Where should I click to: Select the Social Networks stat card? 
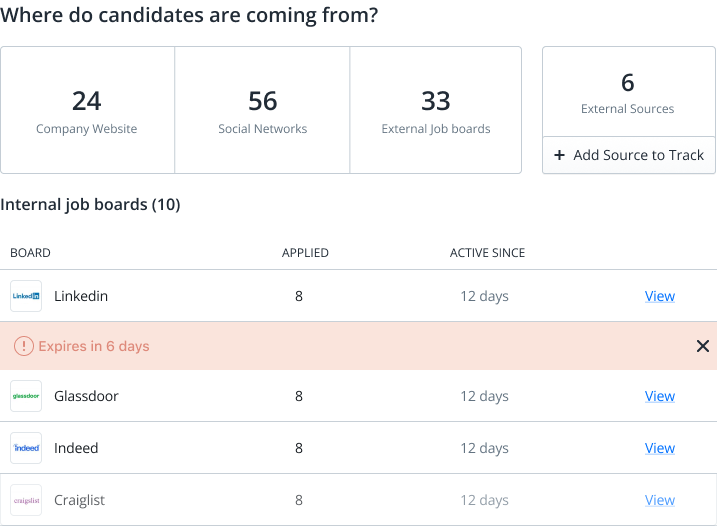click(x=262, y=110)
